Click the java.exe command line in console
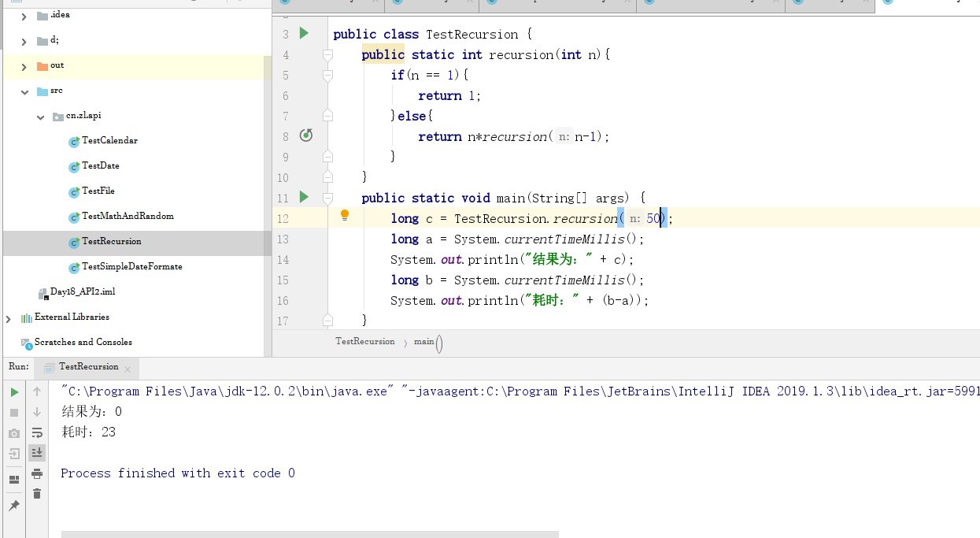The image size is (980, 538). click(x=520, y=391)
